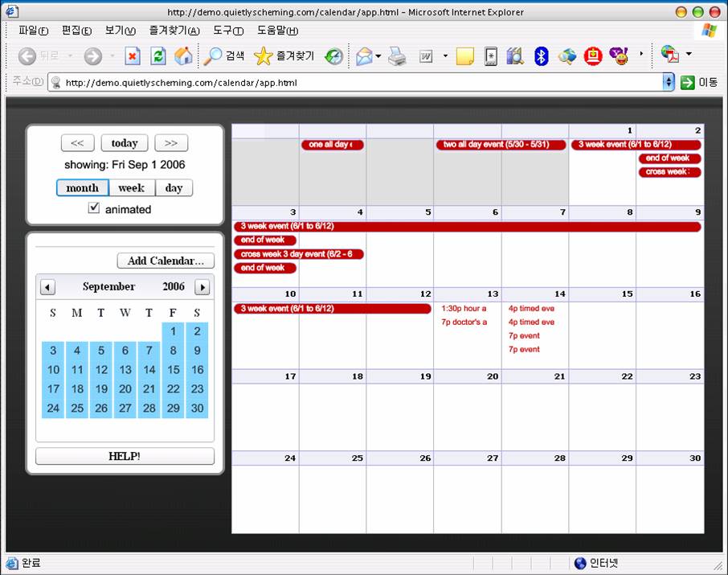Click the address bar URL field
The height and width of the screenshot is (575, 728).
(358, 83)
